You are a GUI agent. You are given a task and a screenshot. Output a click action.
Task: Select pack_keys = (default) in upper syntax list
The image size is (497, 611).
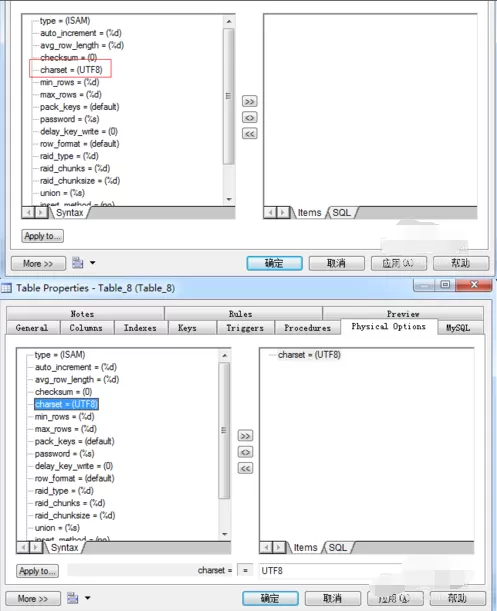point(80,107)
